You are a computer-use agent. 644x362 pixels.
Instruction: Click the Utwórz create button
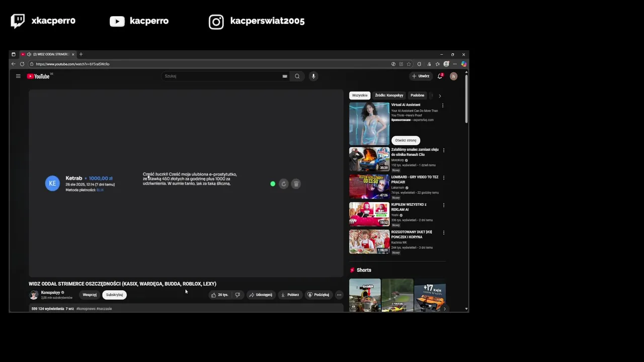point(421,76)
